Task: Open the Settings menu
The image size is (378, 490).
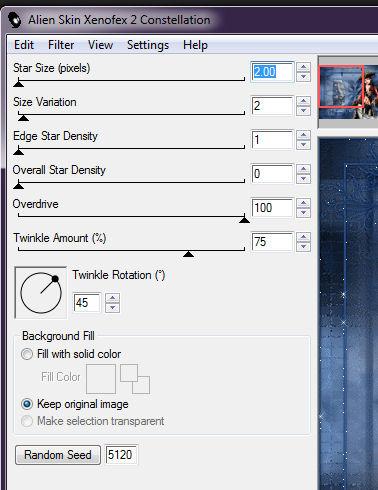Action: coord(148,45)
